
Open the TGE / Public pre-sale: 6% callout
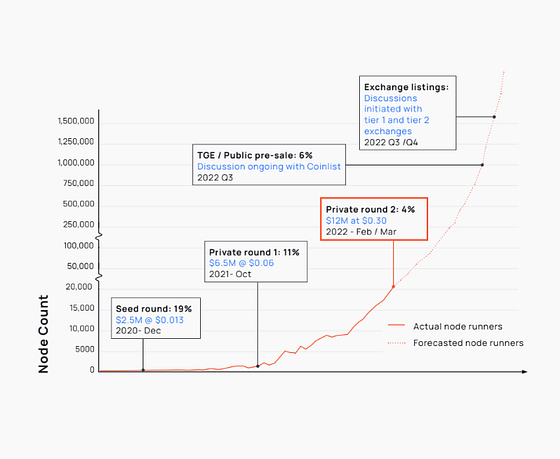tap(269, 165)
